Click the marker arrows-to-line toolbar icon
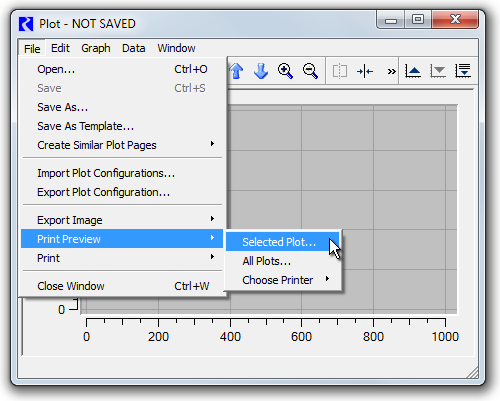500x401 pixels. pos(365,71)
